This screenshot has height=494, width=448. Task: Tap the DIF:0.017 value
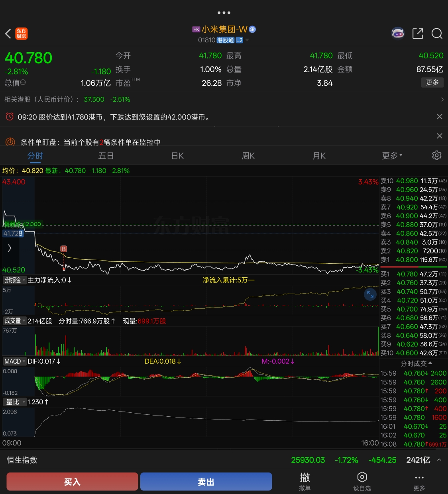[x=44, y=361]
